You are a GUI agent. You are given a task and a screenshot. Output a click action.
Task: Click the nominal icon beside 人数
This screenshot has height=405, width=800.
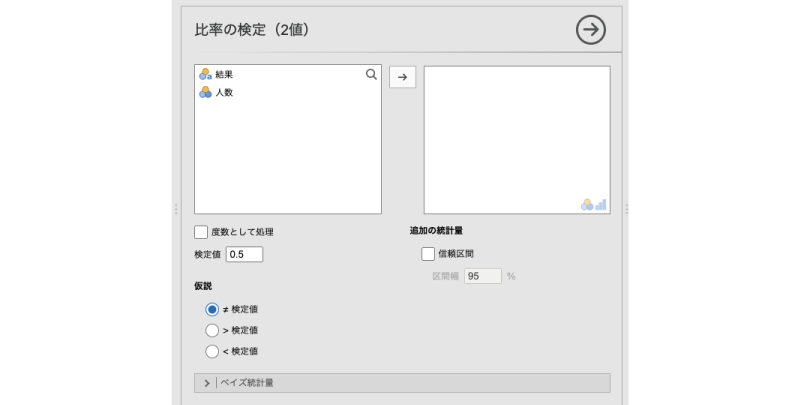click(205, 92)
